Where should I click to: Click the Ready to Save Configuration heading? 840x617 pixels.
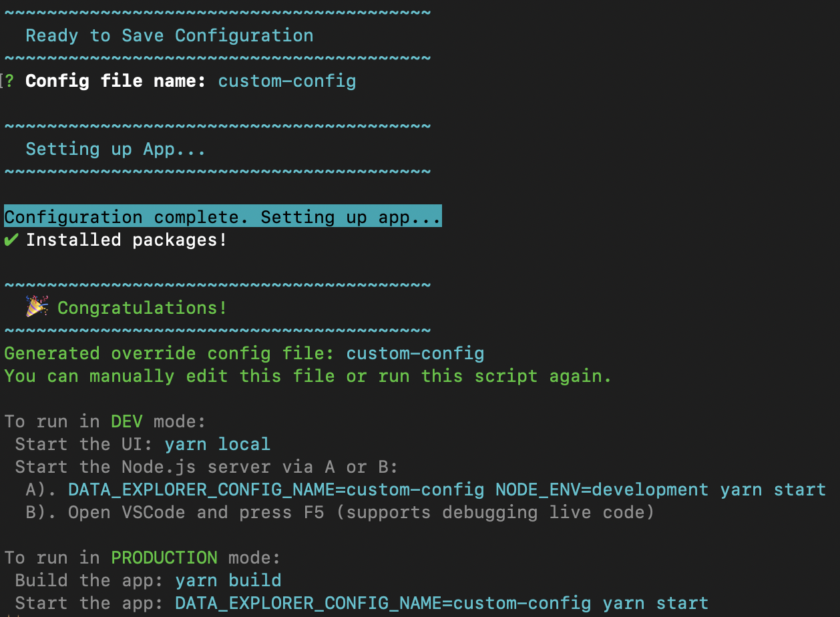(x=170, y=35)
